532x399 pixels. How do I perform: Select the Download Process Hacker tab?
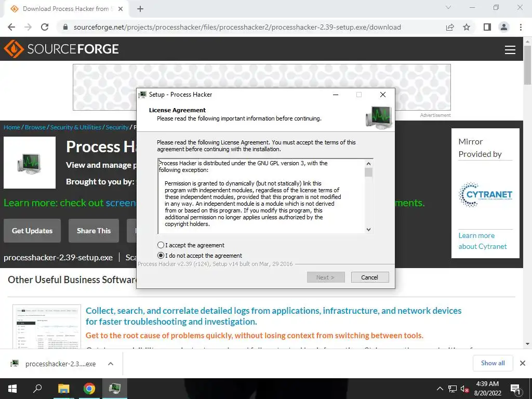click(x=65, y=9)
